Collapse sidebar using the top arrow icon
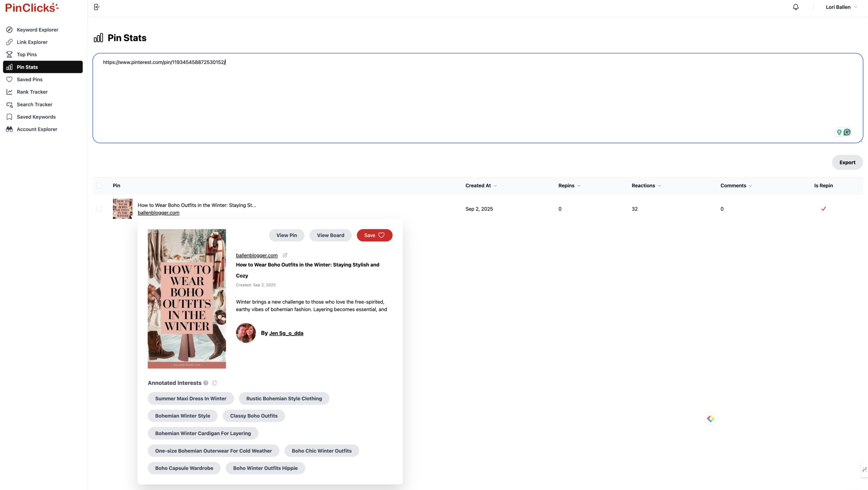Screen dimensions: 868x490 (97, 7)
